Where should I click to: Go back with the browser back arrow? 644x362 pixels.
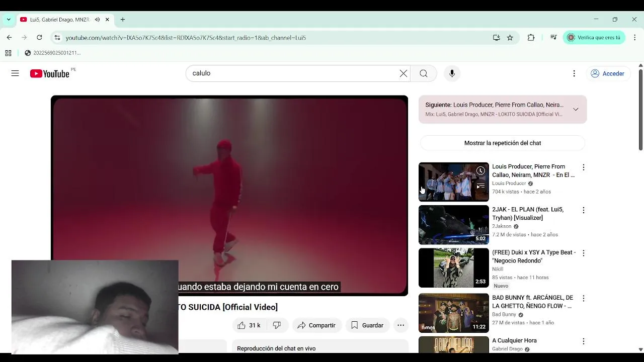point(9,38)
